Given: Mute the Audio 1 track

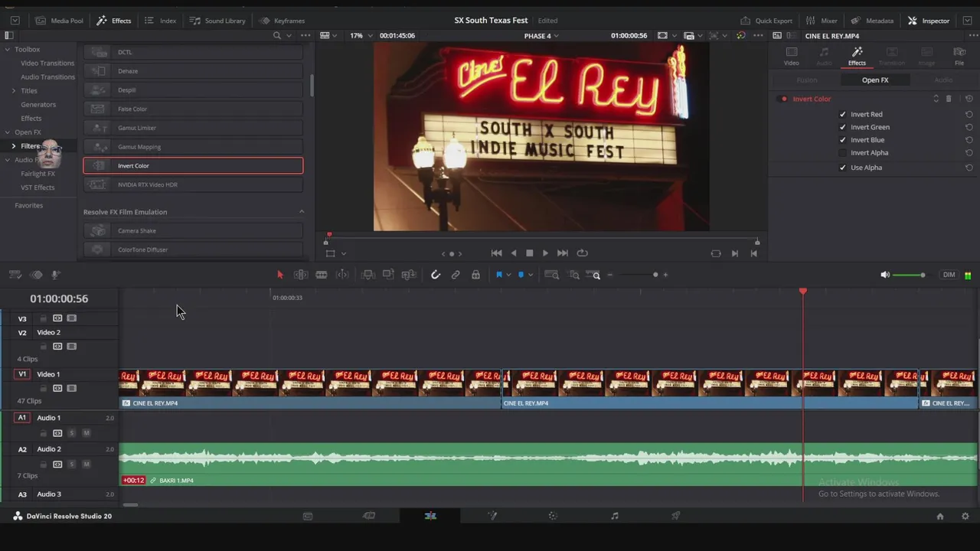Looking at the screenshot, I should (86, 433).
